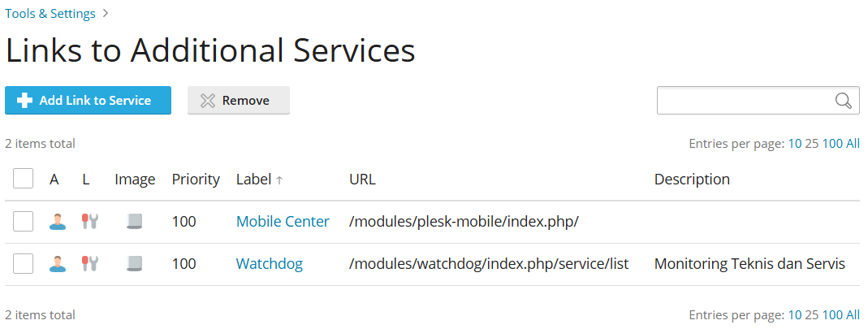Go to Tools & Settings breadcrumb

pyautogui.click(x=50, y=14)
